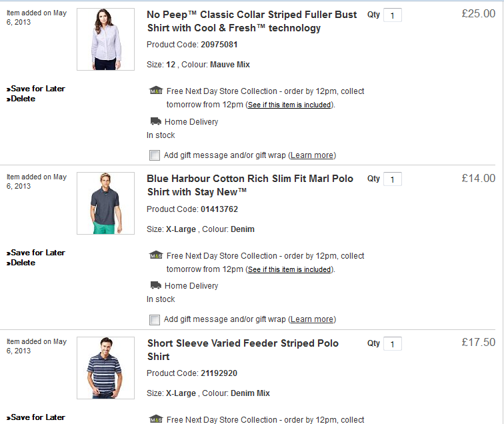Delete the No Peep shirt from basket
The height and width of the screenshot is (424, 504).
(x=23, y=99)
